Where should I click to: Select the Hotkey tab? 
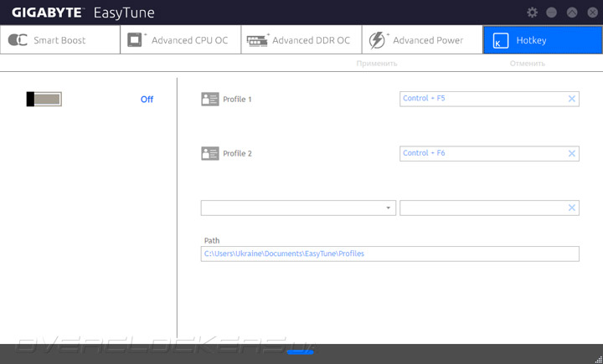tap(543, 40)
